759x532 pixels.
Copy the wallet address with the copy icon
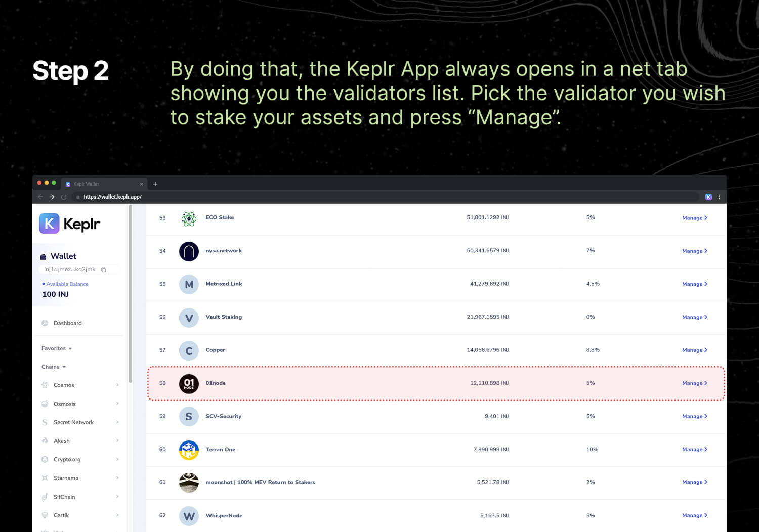(x=103, y=270)
